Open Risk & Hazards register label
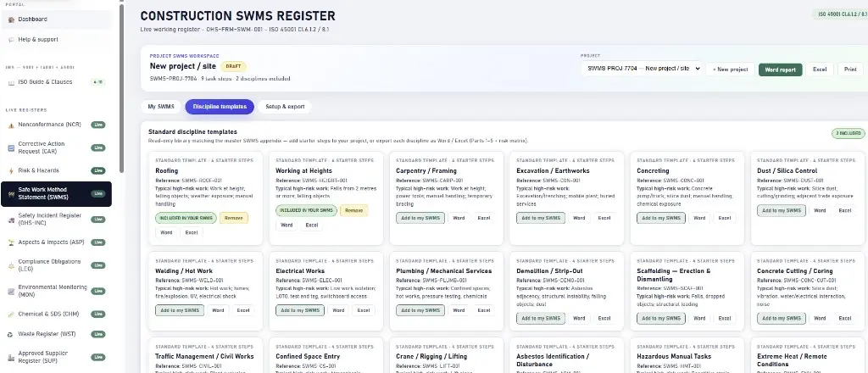Viewport: 868px width, 373px height. click(x=39, y=170)
